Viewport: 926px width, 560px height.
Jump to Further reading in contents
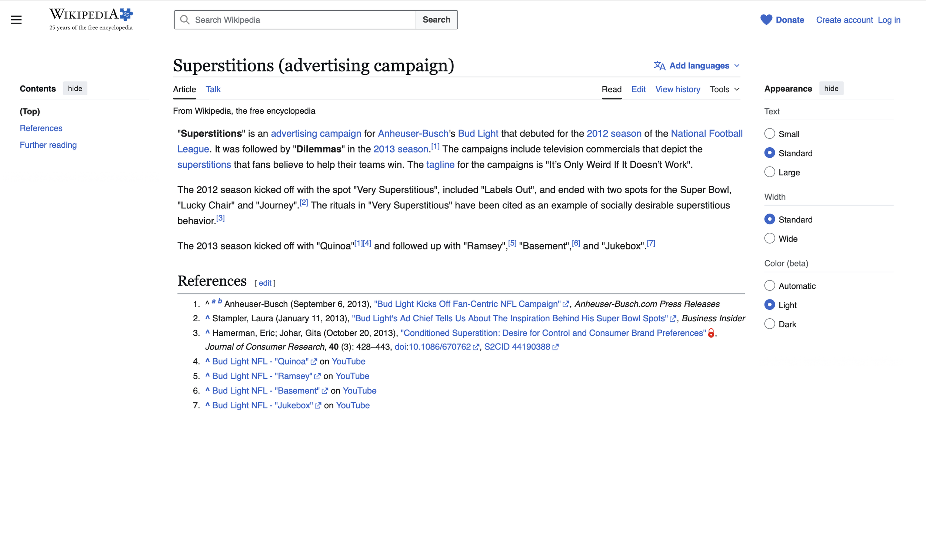(48, 145)
